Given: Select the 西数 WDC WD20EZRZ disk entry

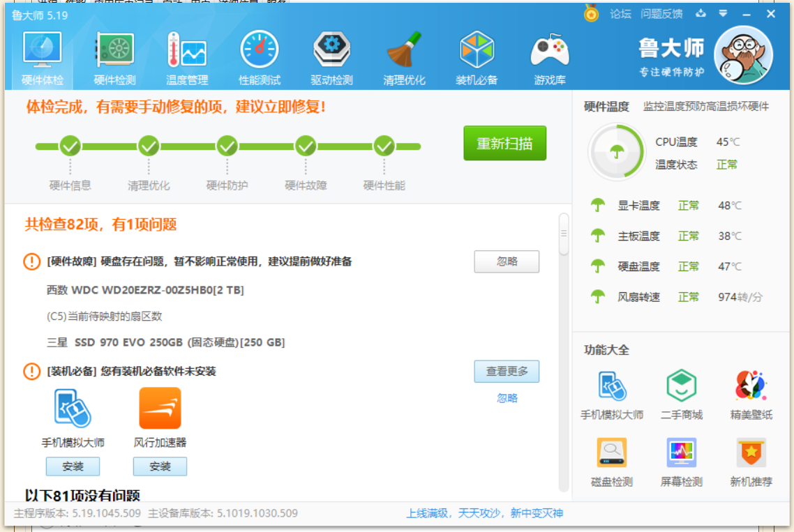Looking at the screenshot, I should (145, 290).
